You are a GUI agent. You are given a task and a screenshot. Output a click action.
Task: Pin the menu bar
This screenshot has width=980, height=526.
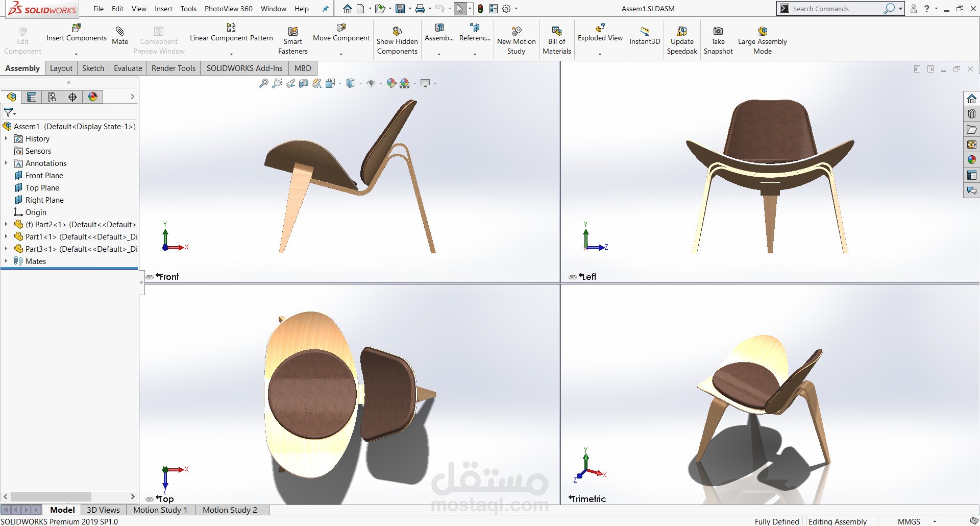coord(325,9)
